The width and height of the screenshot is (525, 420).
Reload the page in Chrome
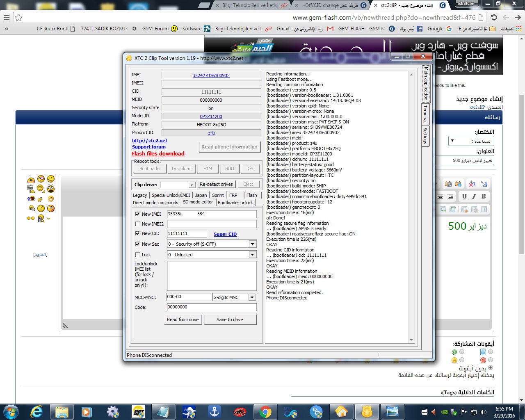point(494,17)
